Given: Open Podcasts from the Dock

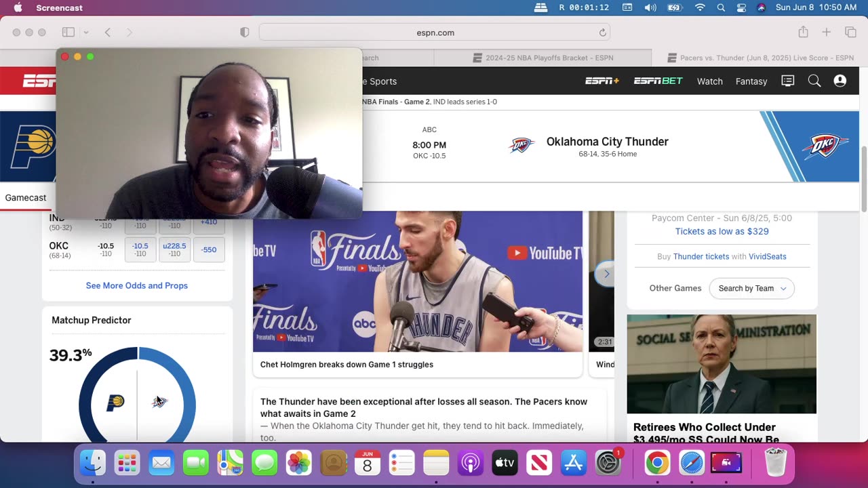Looking at the screenshot, I should [x=470, y=463].
